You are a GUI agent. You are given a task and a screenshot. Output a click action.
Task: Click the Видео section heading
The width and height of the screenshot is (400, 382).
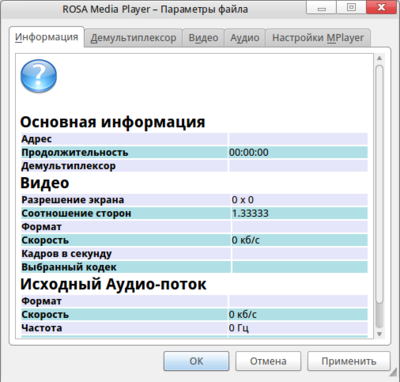[x=45, y=183]
